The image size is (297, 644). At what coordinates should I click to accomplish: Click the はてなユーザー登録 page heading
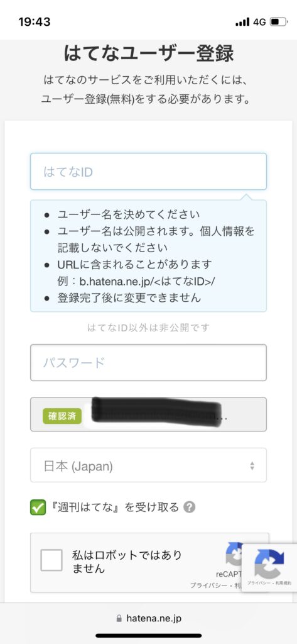pyautogui.click(x=148, y=53)
